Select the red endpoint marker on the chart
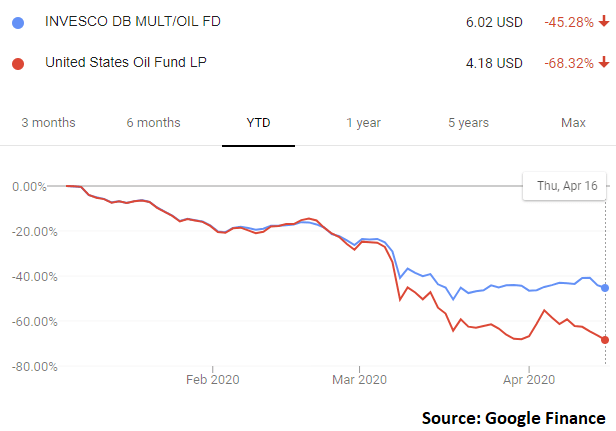 tap(605, 340)
